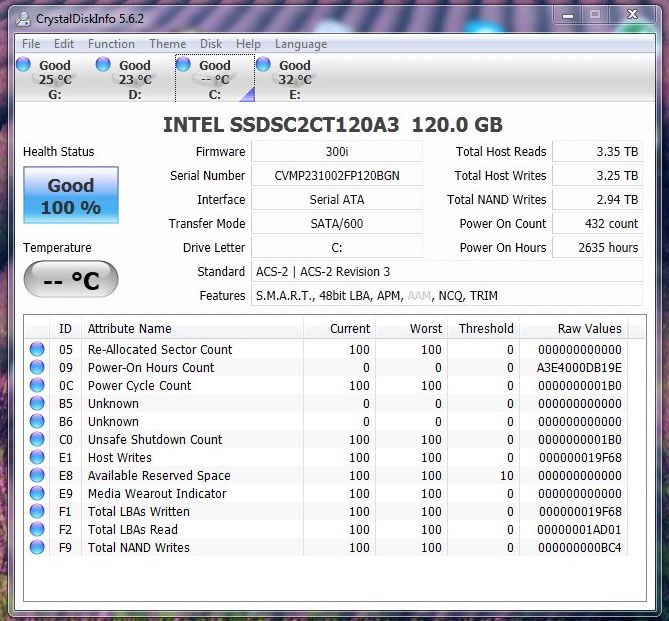Click the Attribute Name column header
669x621 pixels.
[192, 328]
